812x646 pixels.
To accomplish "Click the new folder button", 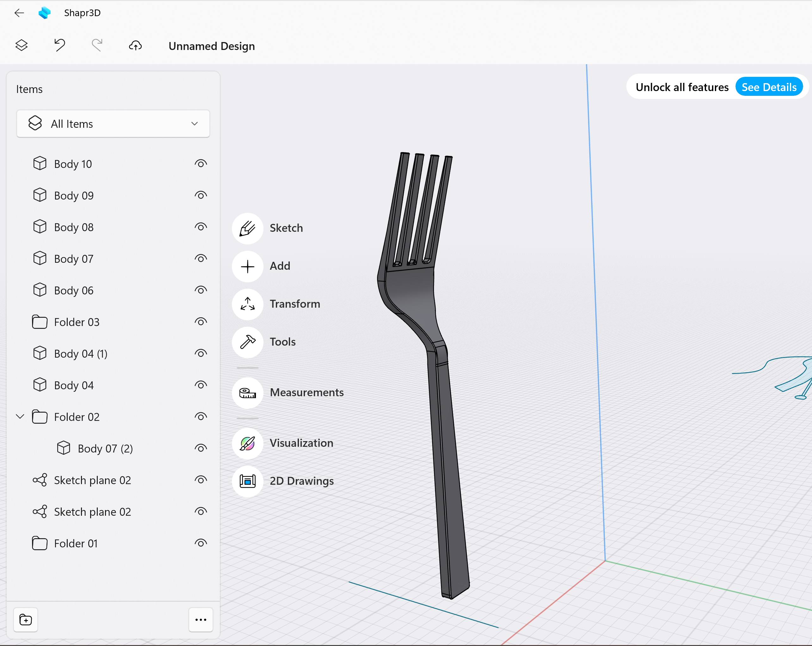I will pyautogui.click(x=26, y=620).
